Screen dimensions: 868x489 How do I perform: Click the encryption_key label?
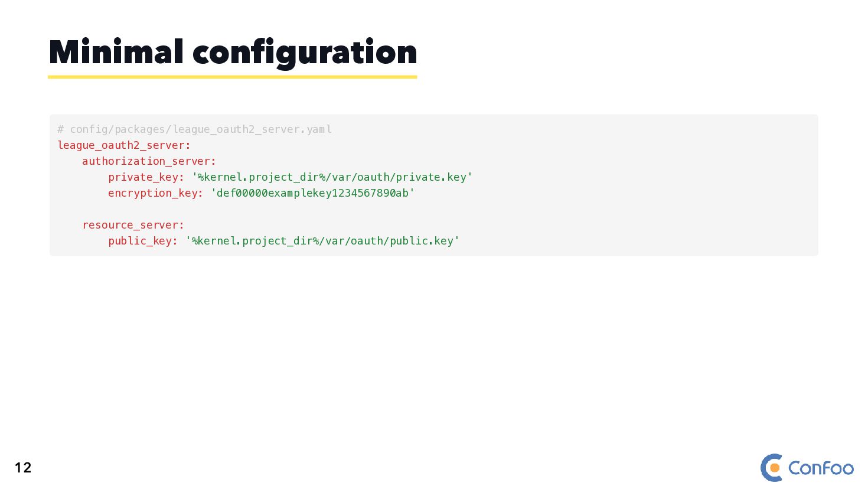pos(155,193)
